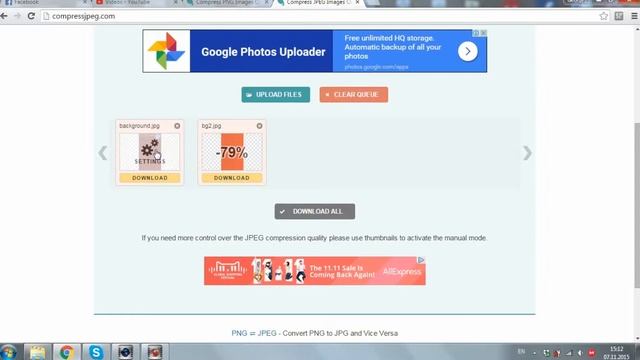
Task: Click the AdChoices icon on Google Photos ad
Action: pos(476,33)
